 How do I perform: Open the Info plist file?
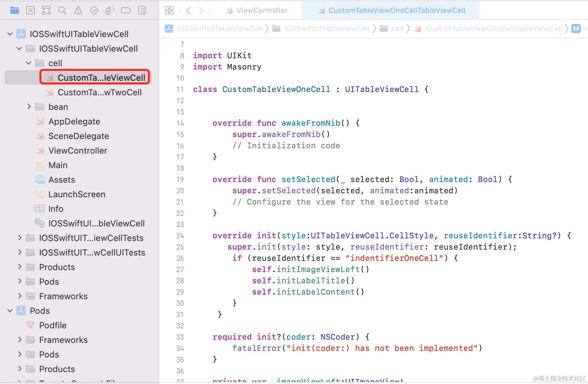[56, 209]
